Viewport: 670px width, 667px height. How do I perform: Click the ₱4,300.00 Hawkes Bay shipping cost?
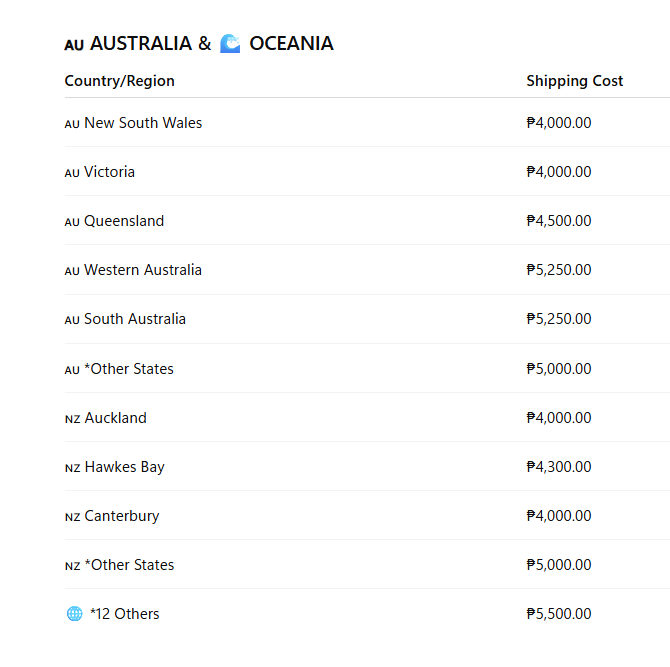(559, 467)
